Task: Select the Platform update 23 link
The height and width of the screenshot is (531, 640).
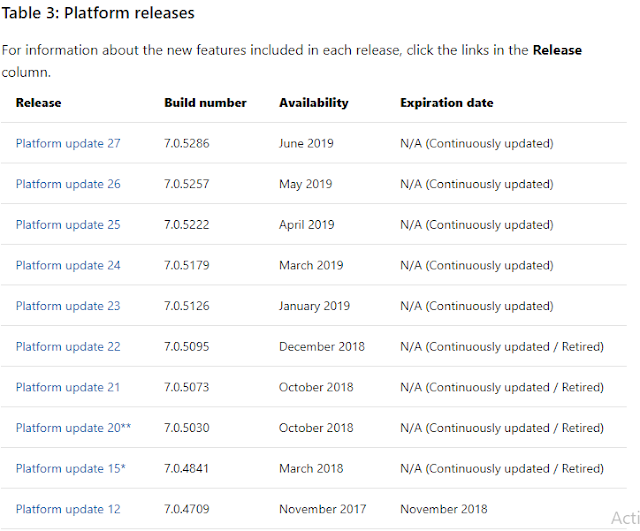Action: coord(68,306)
